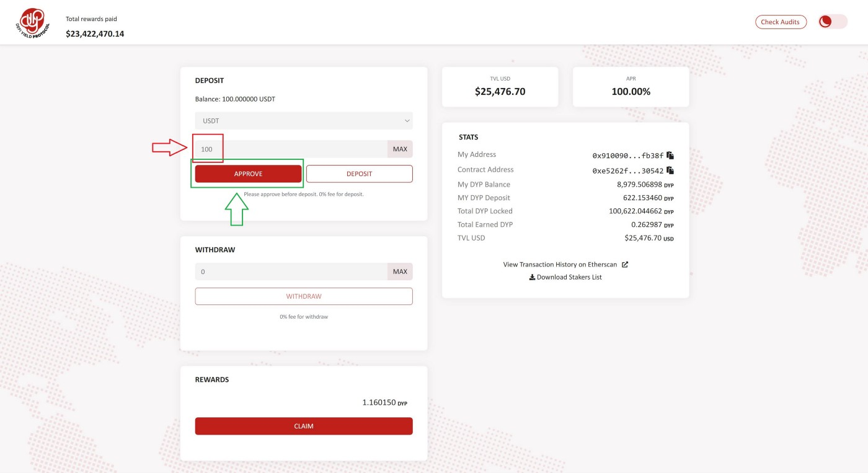Click My DYP Balance value 8,979.506898

coord(639,185)
